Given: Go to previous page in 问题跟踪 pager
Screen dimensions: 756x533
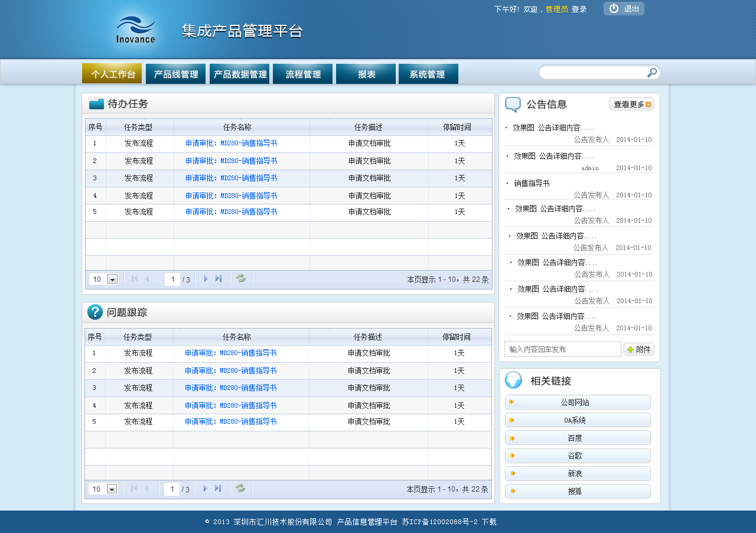Looking at the screenshot, I should pyautogui.click(x=146, y=489).
